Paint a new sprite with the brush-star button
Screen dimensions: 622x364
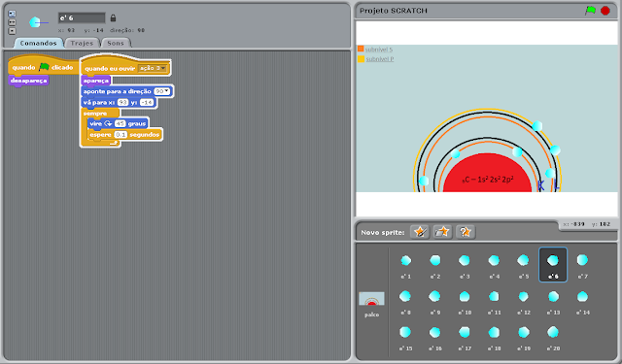point(420,232)
